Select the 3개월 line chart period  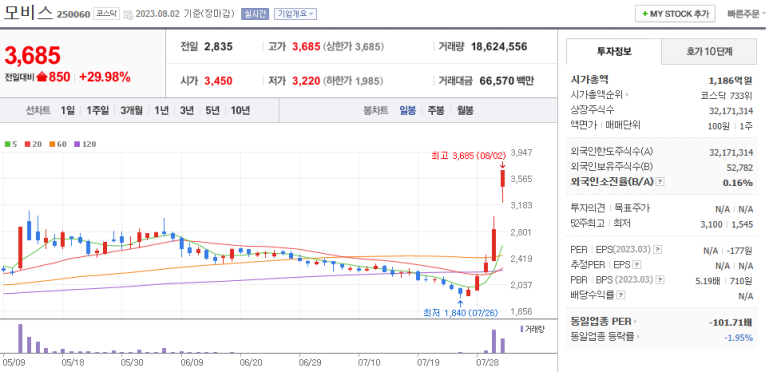click(x=131, y=110)
